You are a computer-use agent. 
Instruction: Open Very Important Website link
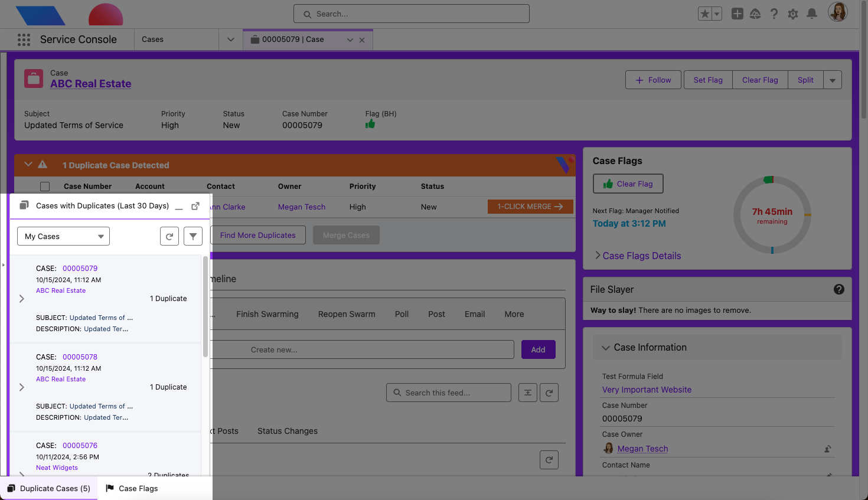(x=647, y=390)
